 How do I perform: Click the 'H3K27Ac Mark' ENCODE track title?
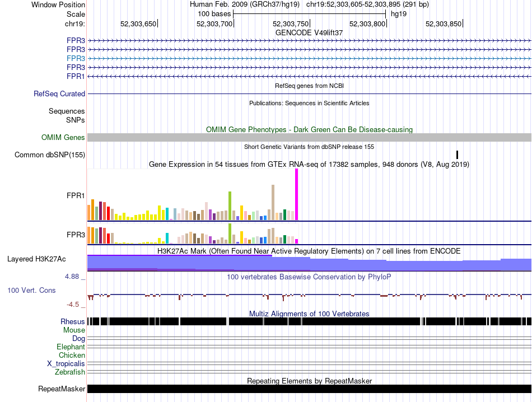click(309, 251)
